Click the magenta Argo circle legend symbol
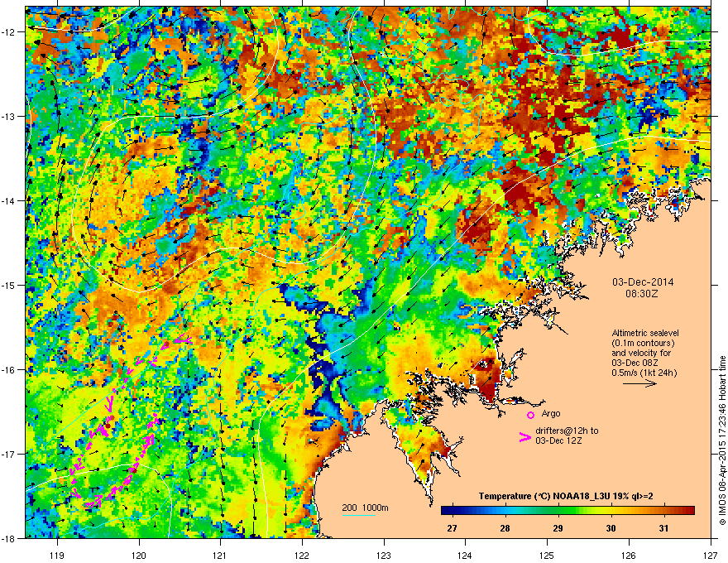The image size is (728, 563). [x=530, y=415]
